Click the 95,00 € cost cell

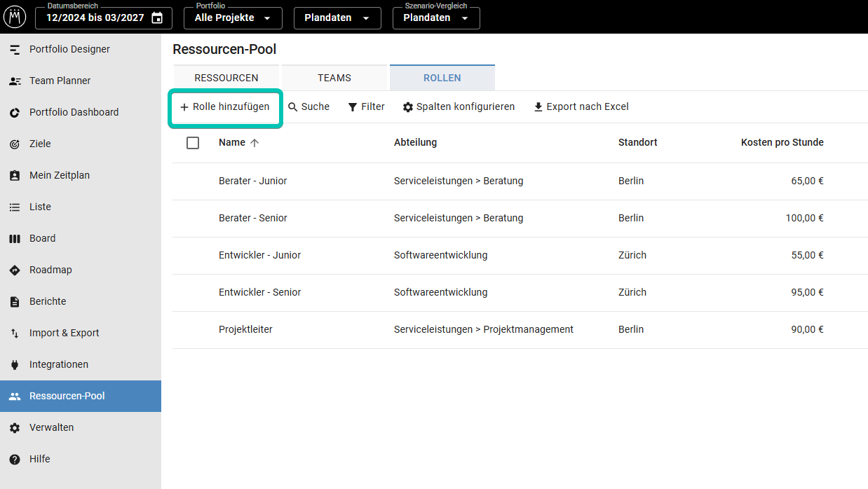tap(807, 293)
